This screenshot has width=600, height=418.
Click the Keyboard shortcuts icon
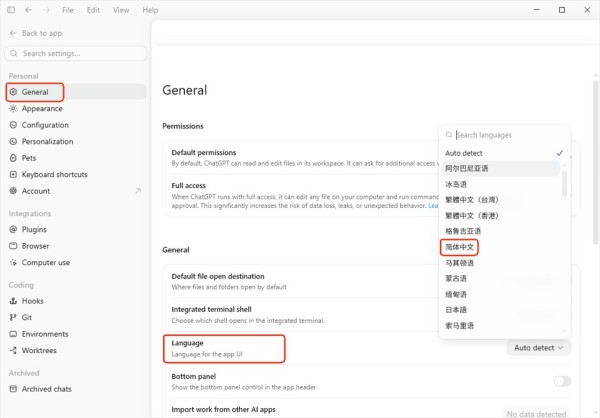coord(13,175)
